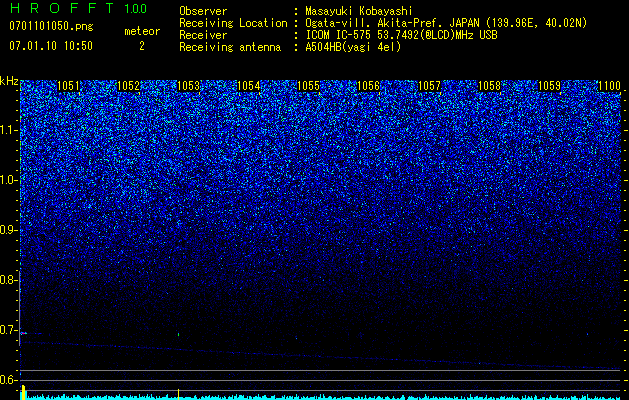Click the meteor count value 2
This screenshot has width=629, height=400.
pyautogui.click(x=142, y=46)
